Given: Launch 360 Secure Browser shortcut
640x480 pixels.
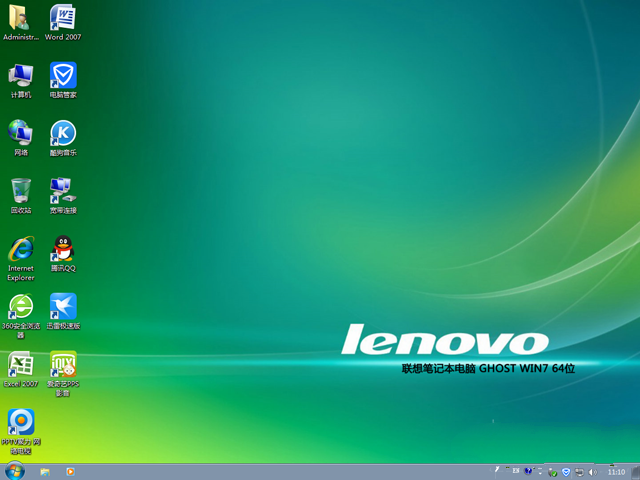Looking at the screenshot, I should 21,307.
